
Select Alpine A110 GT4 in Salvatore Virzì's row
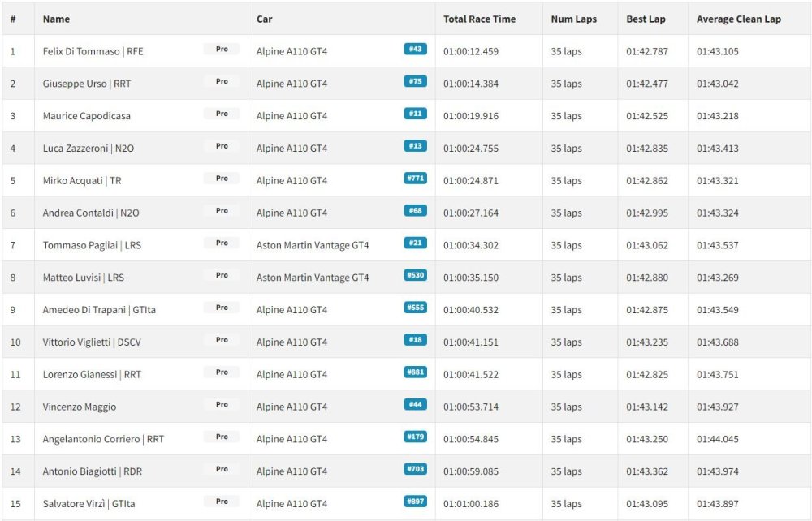pos(292,504)
